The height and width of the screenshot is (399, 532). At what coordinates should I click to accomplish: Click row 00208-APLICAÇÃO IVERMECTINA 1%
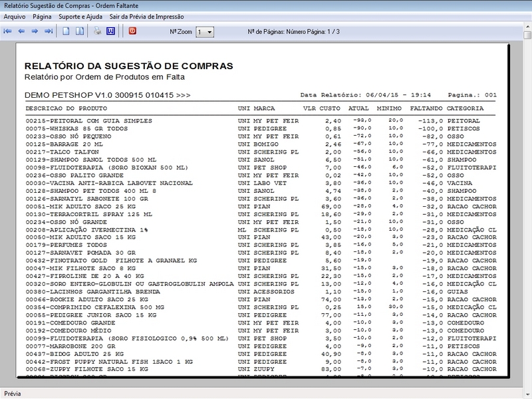[x=261, y=230]
